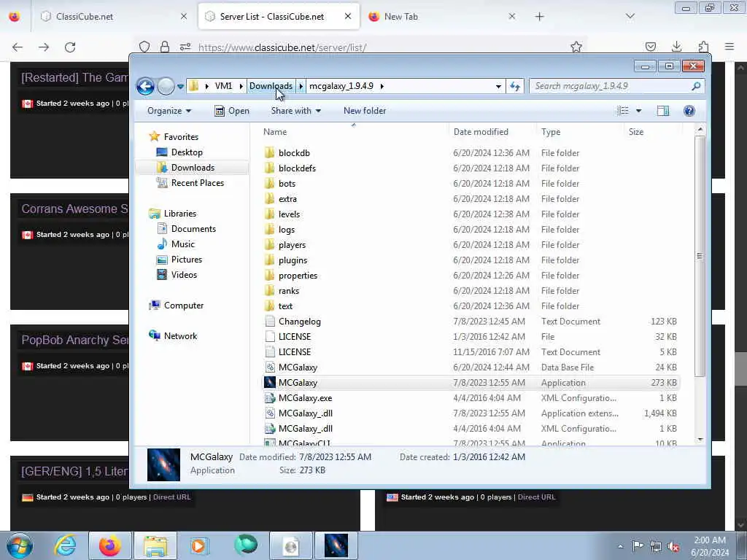Viewport: 747px width, 560px height.
Task: Click New folder in toolbar
Action: pos(365,111)
